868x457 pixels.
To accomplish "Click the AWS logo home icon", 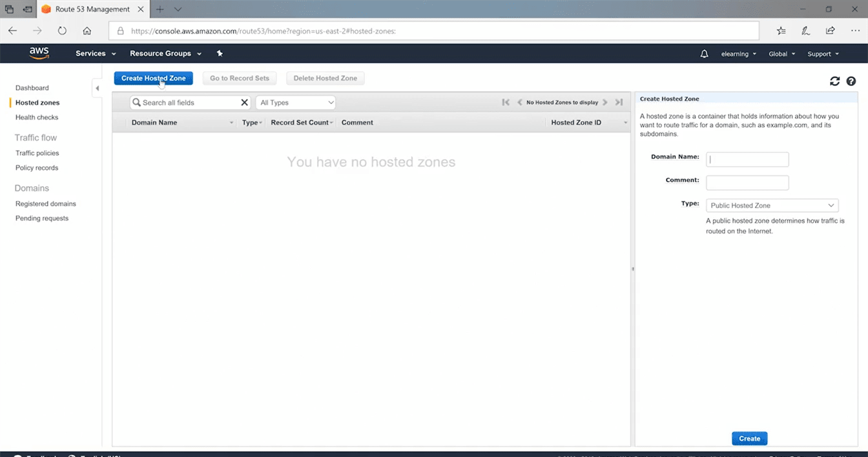I will point(39,53).
